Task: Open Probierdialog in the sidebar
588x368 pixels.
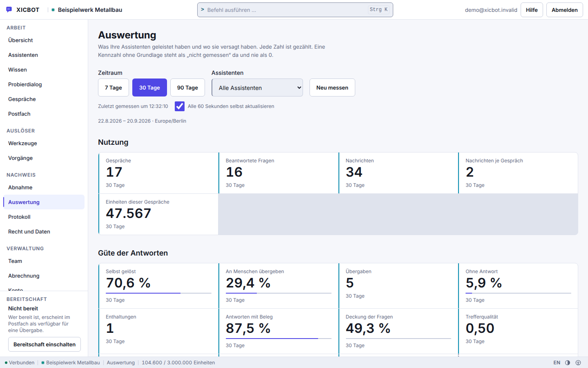Action: coord(44,84)
